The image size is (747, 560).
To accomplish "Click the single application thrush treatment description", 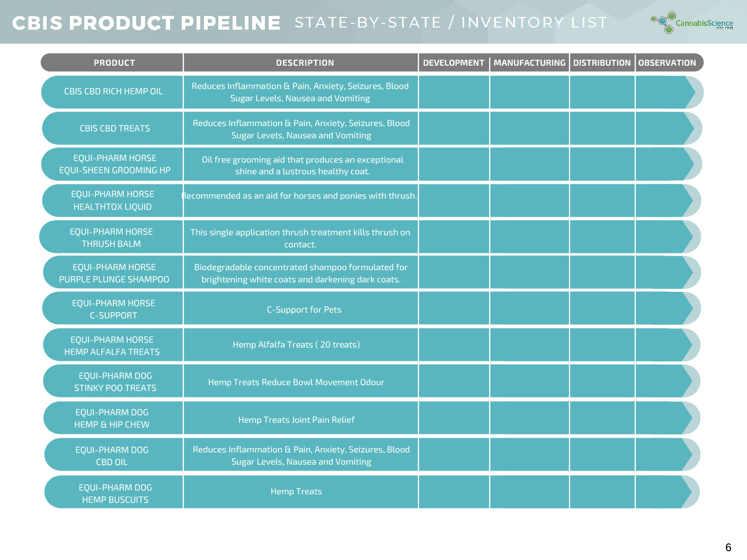I will (300, 238).
